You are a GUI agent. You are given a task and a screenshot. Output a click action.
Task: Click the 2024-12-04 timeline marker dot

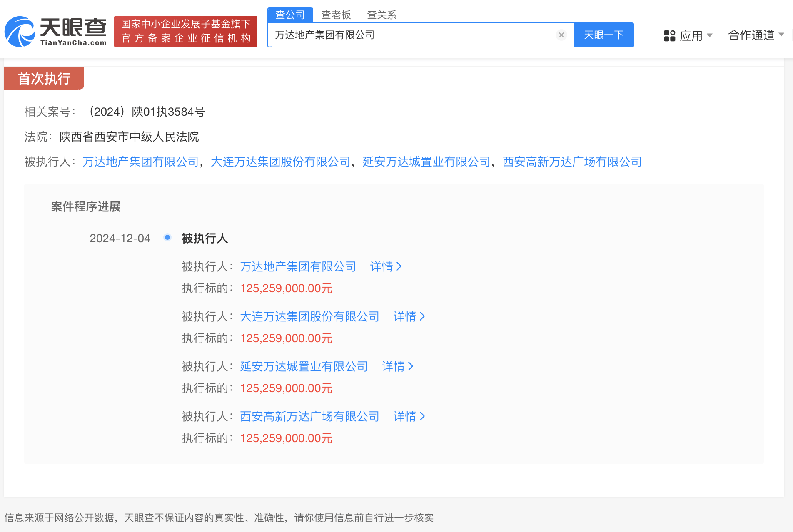pyautogui.click(x=167, y=237)
